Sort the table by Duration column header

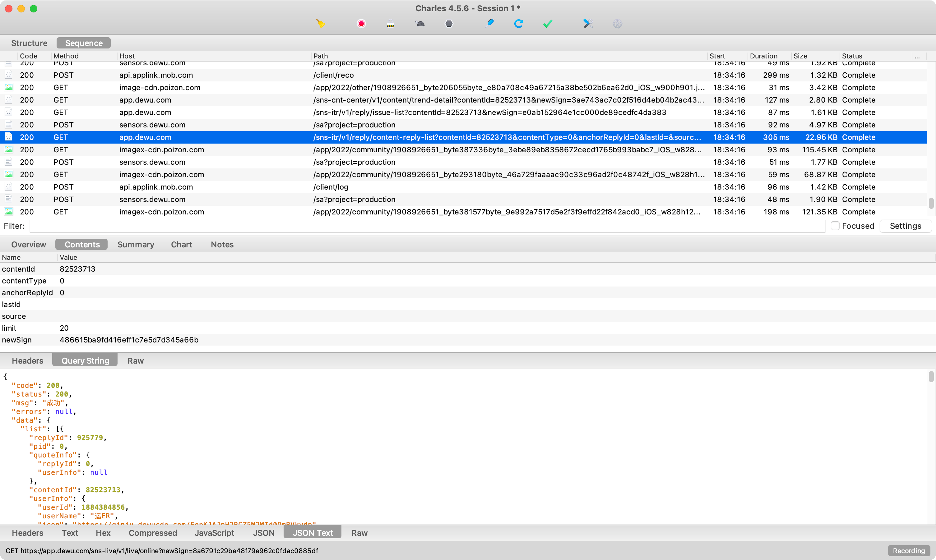click(763, 56)
